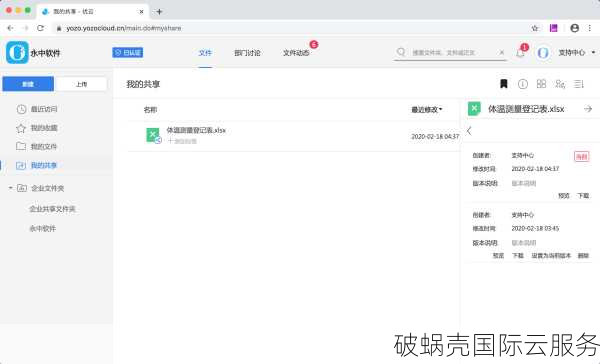This screenshot has width=600, height=364.
Task: Click the second version's 版本说明 field
Action: coord(524,243)
